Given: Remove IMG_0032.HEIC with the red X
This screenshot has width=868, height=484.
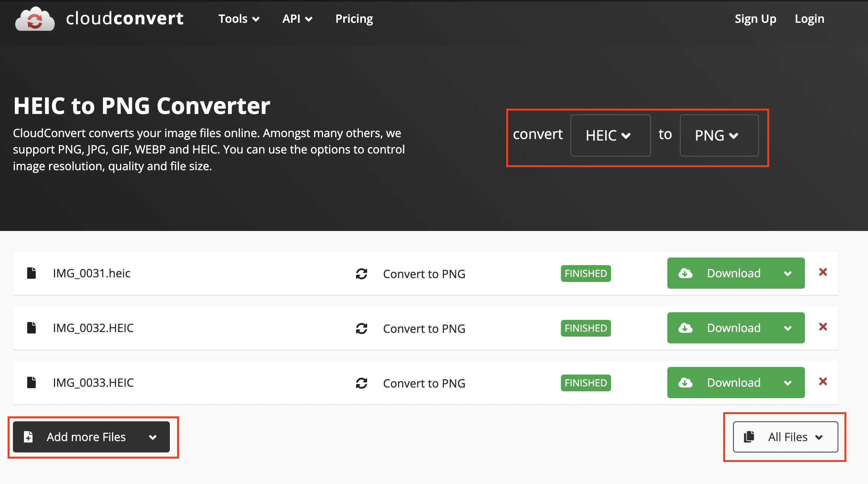Looking at the screenshot, I should click(x=823, y=327).
